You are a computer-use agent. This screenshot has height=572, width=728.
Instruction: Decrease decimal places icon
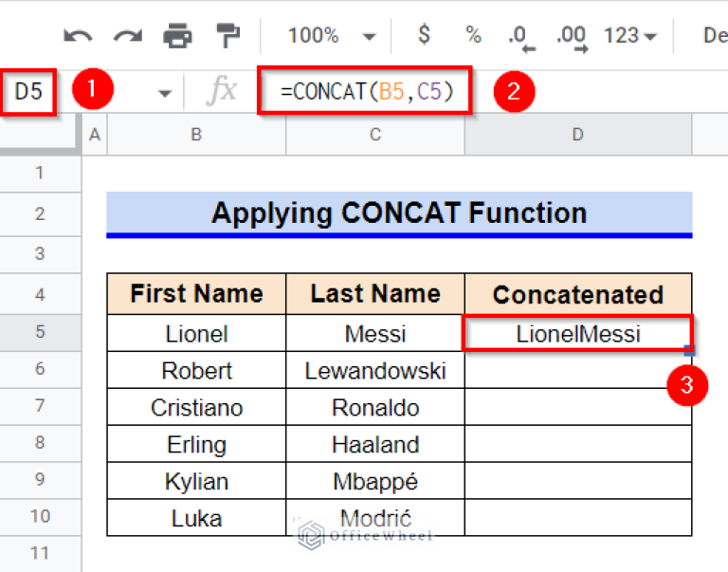point(520,36)
